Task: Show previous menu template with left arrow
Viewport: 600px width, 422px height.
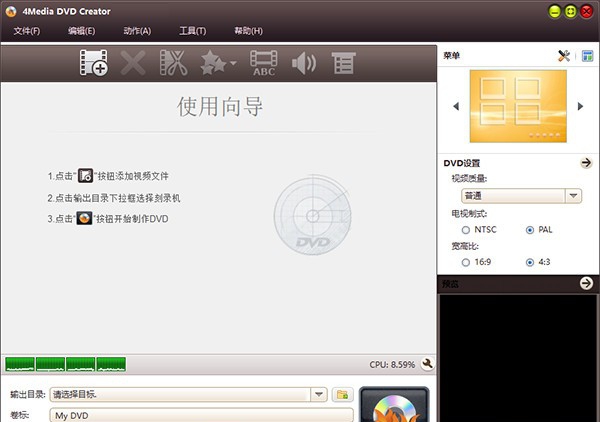Action: [x=456, y=106]
